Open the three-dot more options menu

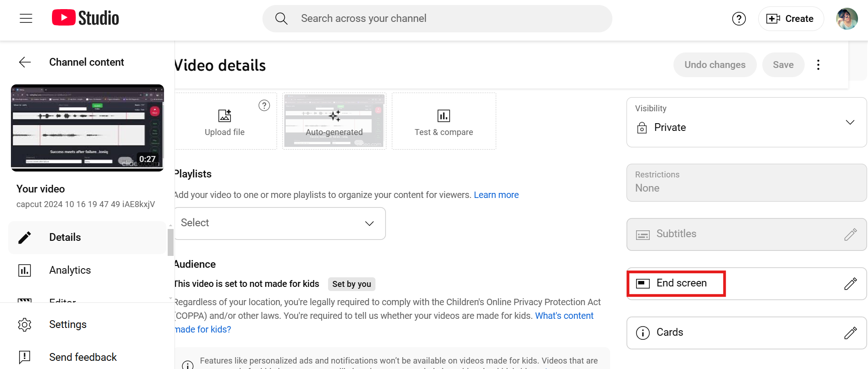[818, 65]
